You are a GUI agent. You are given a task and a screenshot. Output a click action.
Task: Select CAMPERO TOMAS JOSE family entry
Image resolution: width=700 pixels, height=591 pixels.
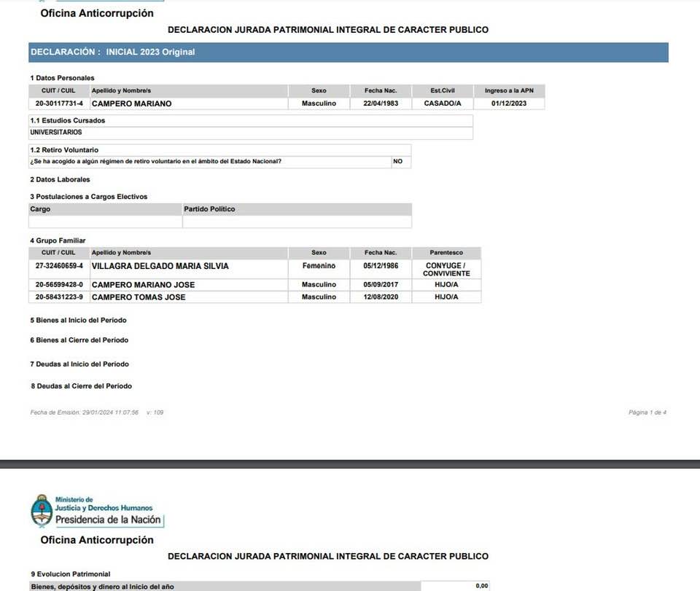[139, 297]
